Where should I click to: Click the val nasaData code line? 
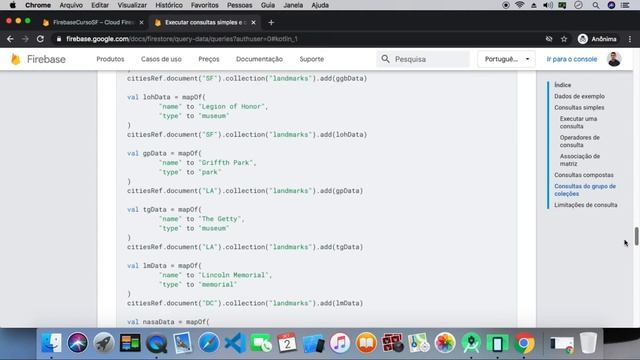168,322
